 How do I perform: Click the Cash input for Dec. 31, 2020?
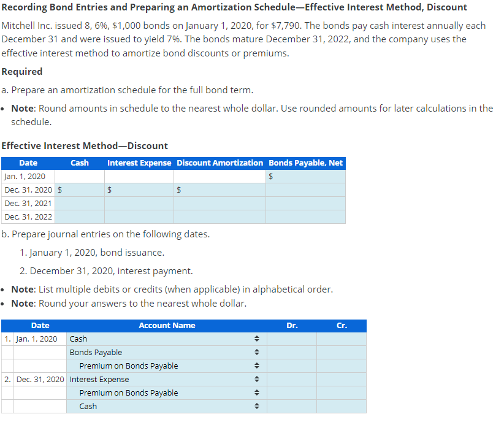pyautogui.click(x=80, y=190)
